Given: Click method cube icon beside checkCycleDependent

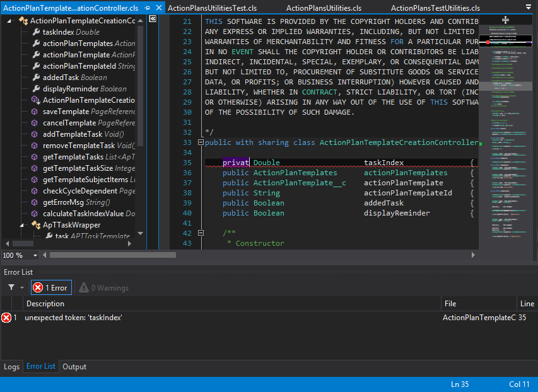Looking at the screenshot, I should pos(34,191).
